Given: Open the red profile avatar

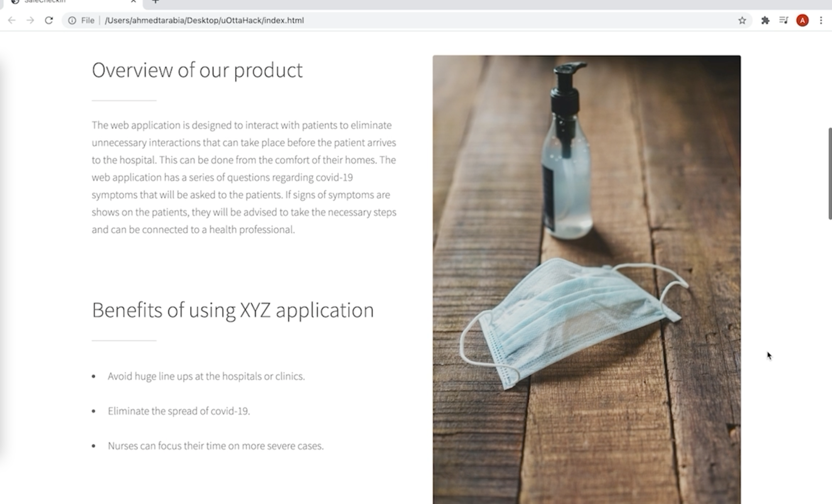Looking at the screenshot, I should 802,20.
